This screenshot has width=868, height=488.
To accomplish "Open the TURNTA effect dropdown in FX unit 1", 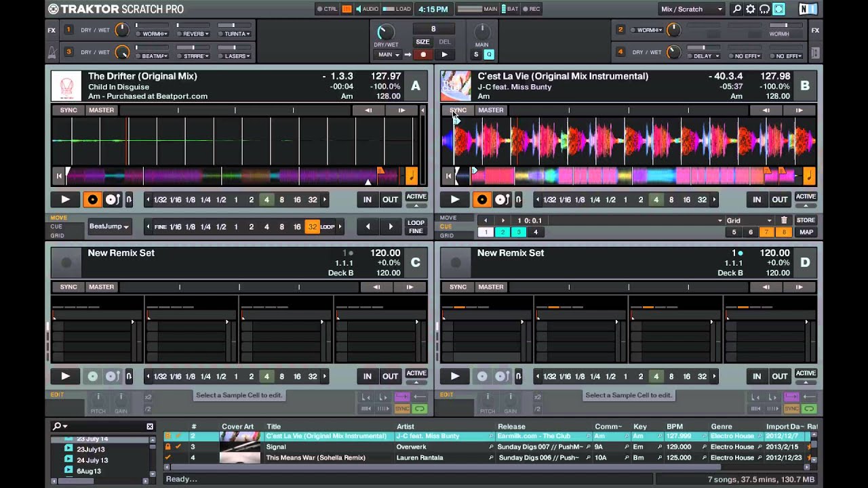I will pyautogui.click(x=237, y=34).
